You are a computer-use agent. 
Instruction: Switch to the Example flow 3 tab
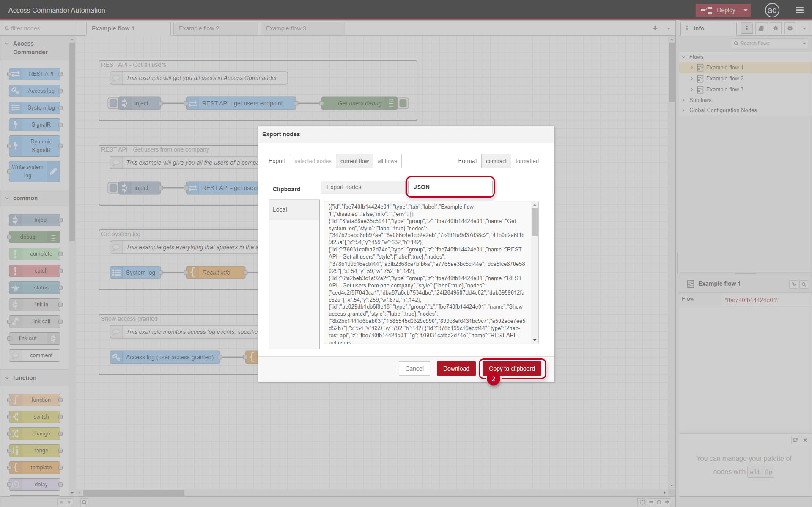302,28
